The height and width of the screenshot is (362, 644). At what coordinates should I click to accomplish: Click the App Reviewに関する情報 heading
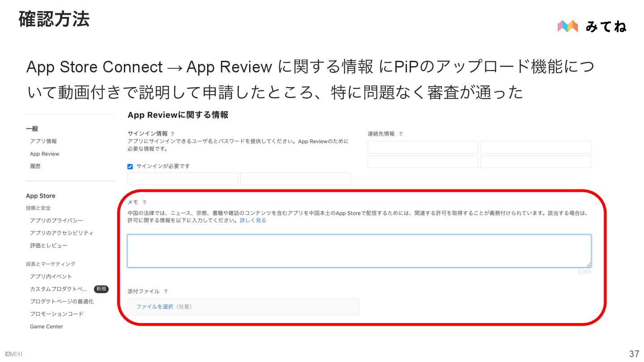click(178, 115)
